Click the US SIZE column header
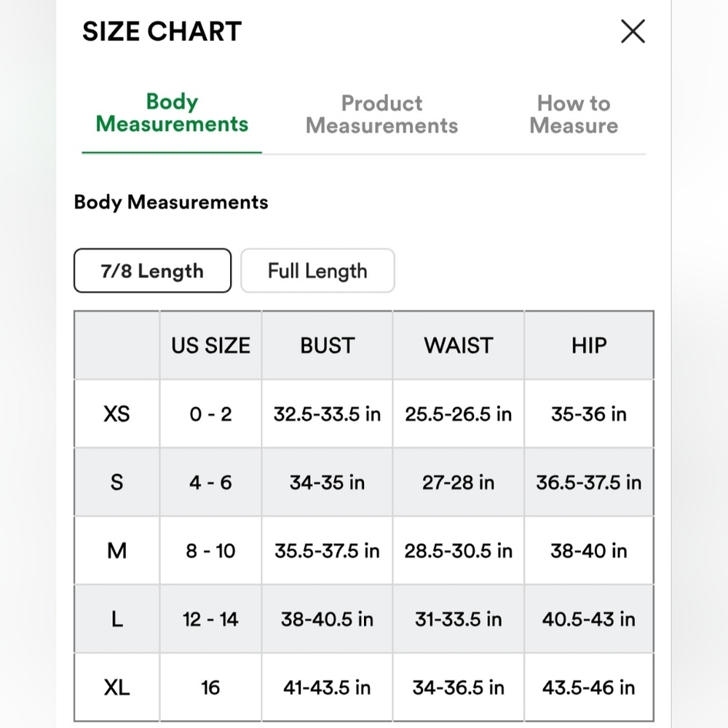The width and height of the screenshot is (728, 728). [x=210, y=345]
